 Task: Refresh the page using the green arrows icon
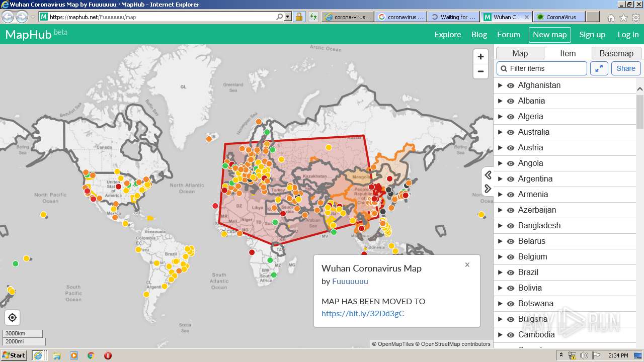(313, 17)
